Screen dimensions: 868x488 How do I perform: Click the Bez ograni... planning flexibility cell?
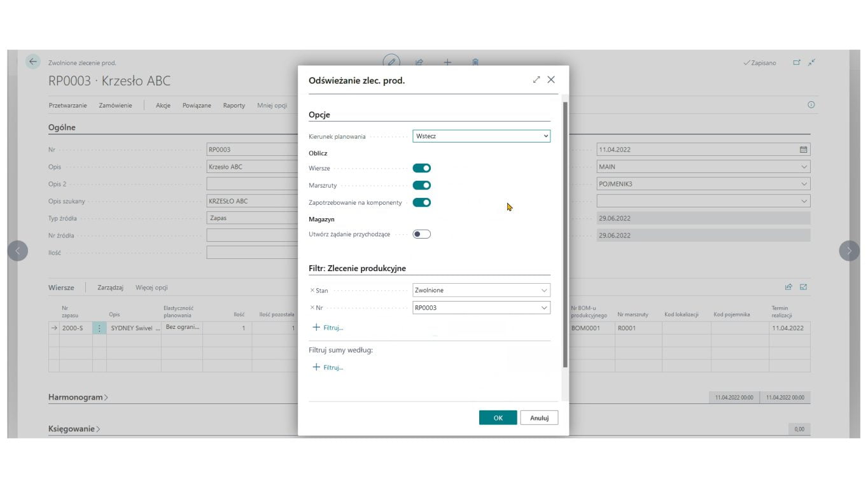[x=182, y=328]
